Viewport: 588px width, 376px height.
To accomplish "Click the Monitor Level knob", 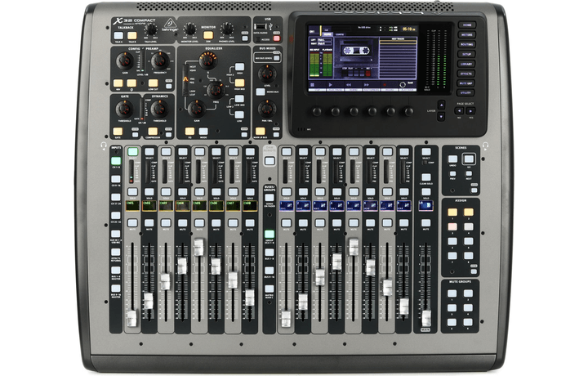I will (189, 29).
